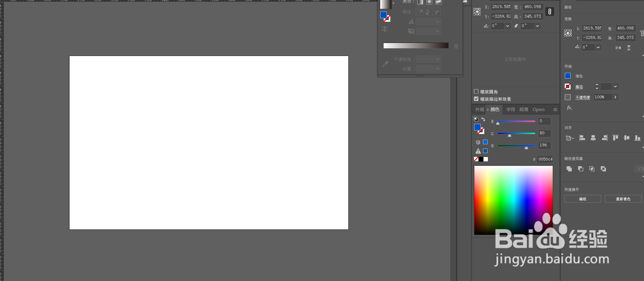The image size is (644, 281).
Task: Click the Pathfinder Intersect icon
Action: (592, 169)
